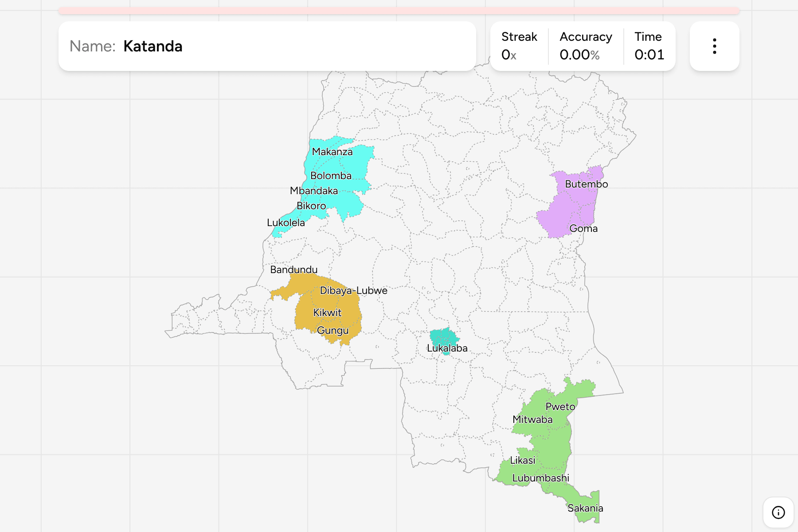The image size is (798, 532).
Task: Click the Time elapsed value
Action: tap(649, 55)
